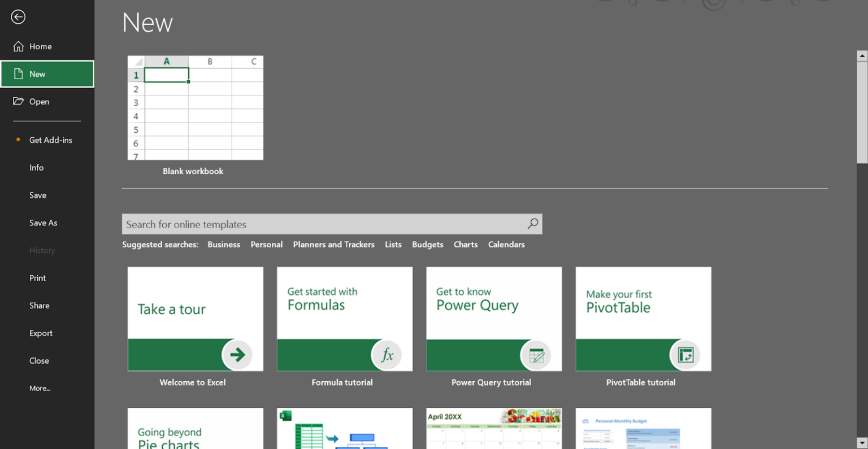Click the Home house icon
This screenshot has width=868, height=449.
[19, 46]
